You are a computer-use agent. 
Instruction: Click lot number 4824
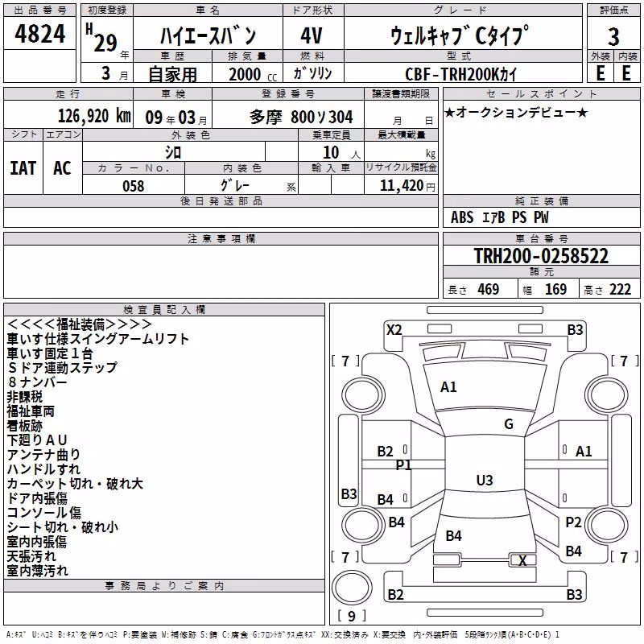point(39,33)
